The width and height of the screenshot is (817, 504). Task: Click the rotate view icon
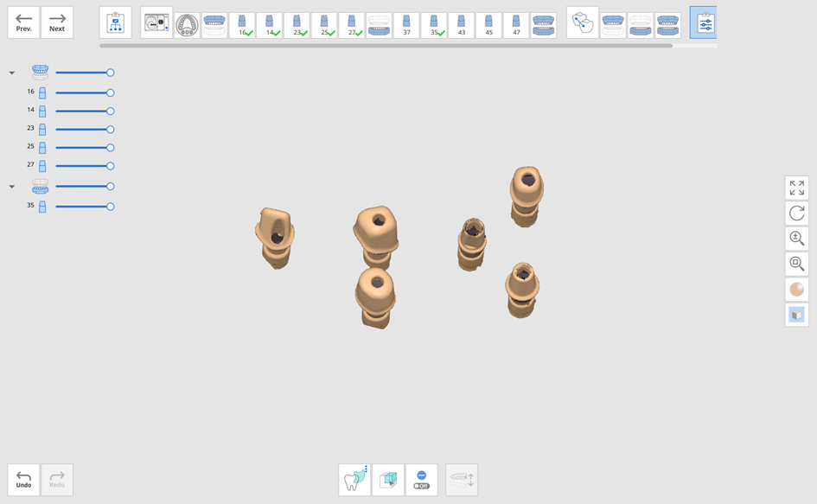(796, 214)
